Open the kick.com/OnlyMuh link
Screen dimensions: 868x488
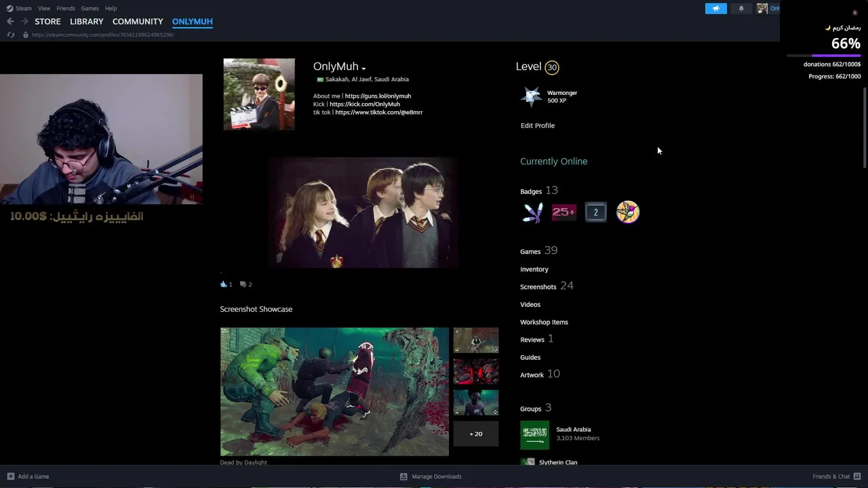(365, 104)
